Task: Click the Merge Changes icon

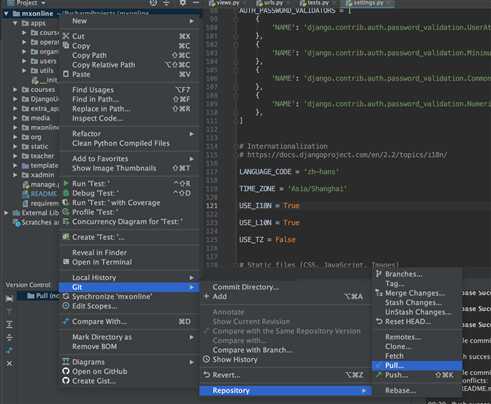Action: point(379,293)
